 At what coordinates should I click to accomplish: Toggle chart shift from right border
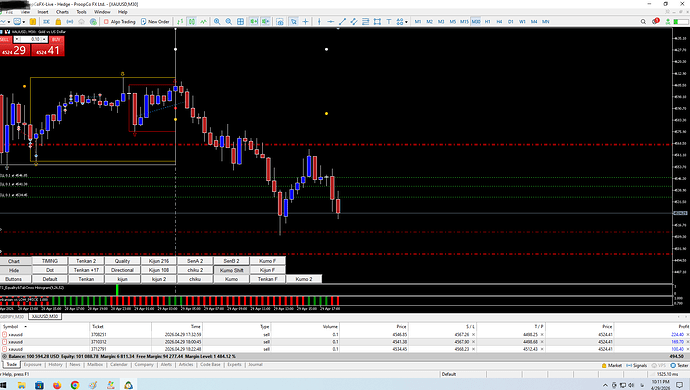[x=265, y=22]
